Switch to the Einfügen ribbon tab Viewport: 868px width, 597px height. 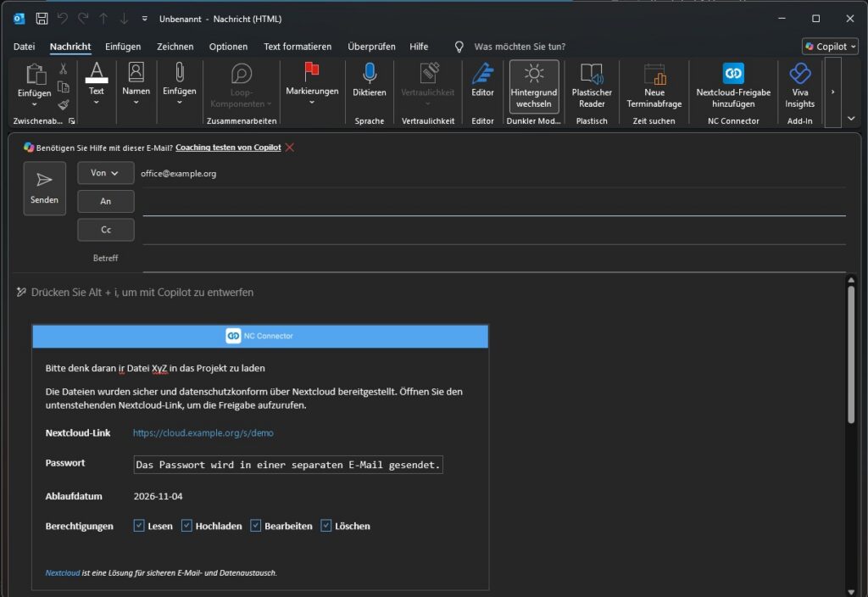(123, 47)
